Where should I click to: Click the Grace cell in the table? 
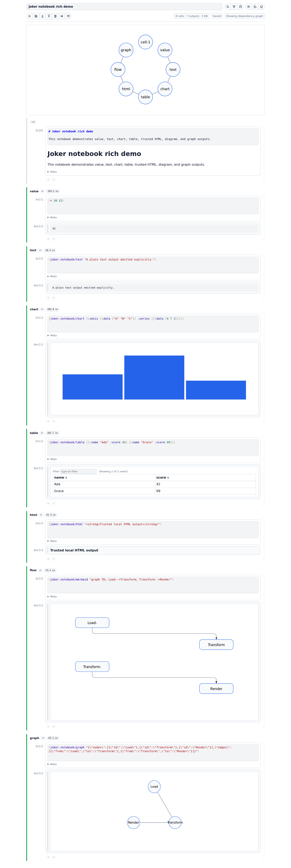pyautogui.click(x=104, y=491)
